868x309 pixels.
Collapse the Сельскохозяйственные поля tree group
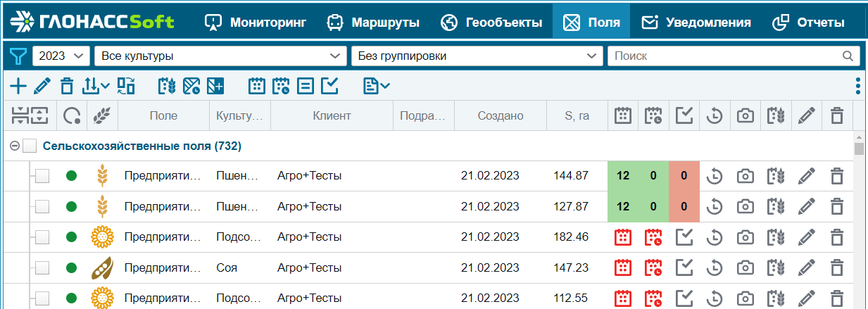(15, 146)
